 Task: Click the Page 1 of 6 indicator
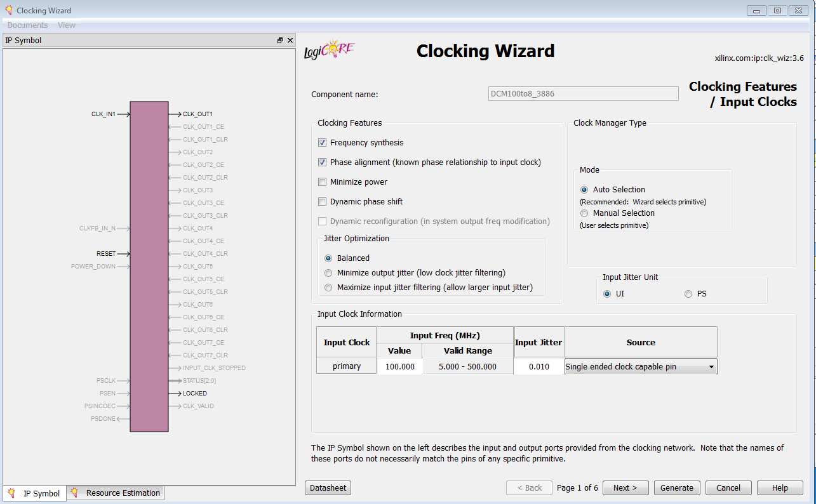pos(577,487)
